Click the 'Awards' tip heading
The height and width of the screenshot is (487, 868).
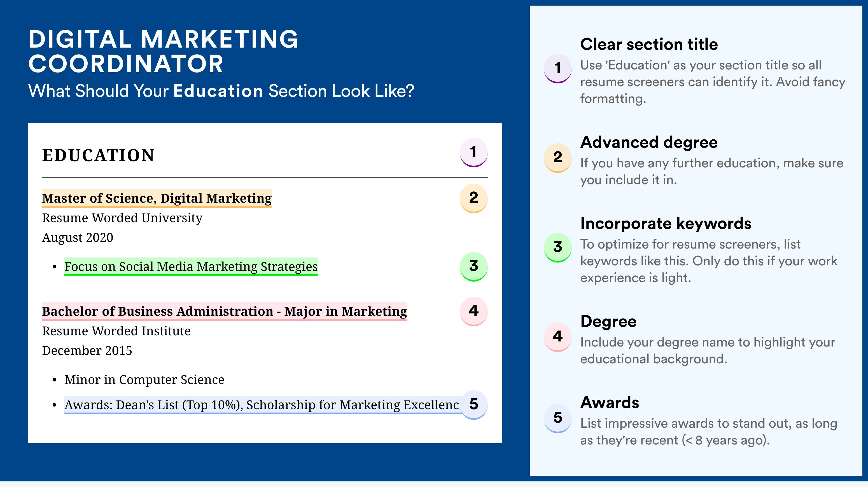610,402
